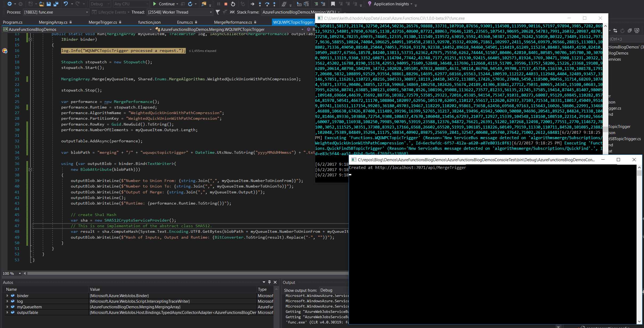Click the Break All pause icon
The image size is (644, 328).
[218, 4]
